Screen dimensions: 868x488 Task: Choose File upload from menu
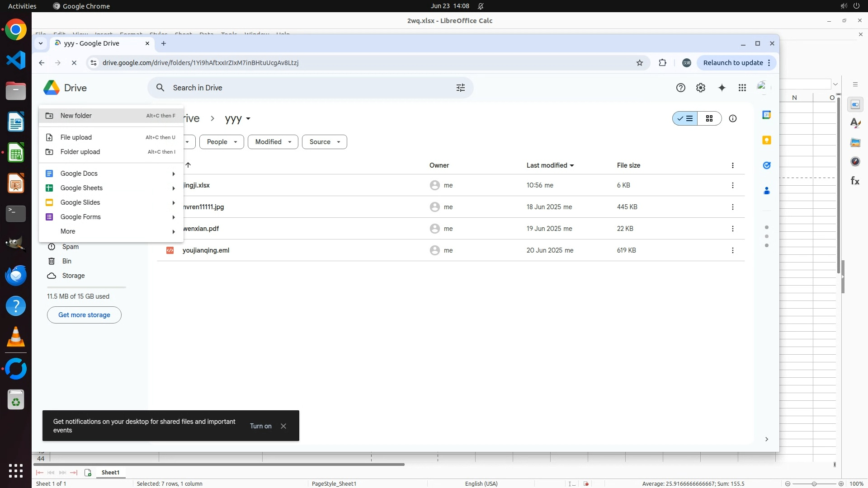tap(76, 137)
